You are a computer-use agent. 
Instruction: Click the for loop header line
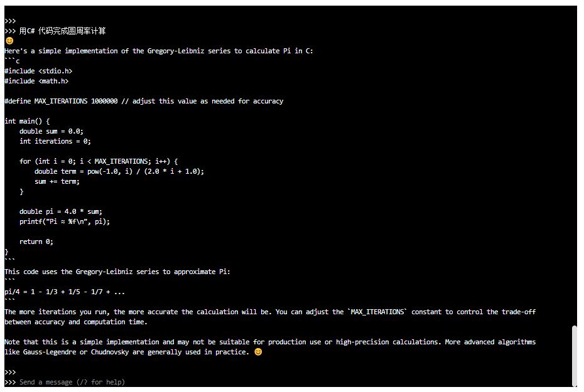(99, 161)
